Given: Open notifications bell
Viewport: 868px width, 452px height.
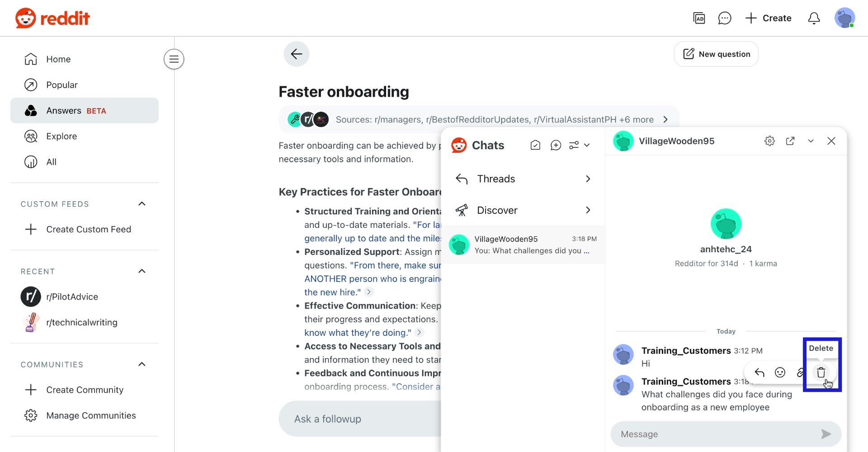Looking at the screenshot, I should tap(814, 18).
